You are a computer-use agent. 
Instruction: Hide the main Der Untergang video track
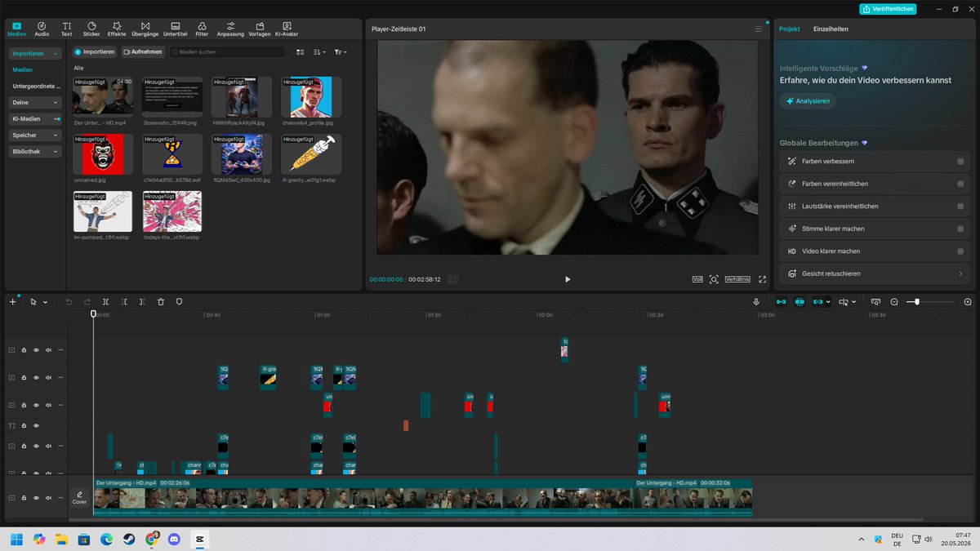click(36, 497)
